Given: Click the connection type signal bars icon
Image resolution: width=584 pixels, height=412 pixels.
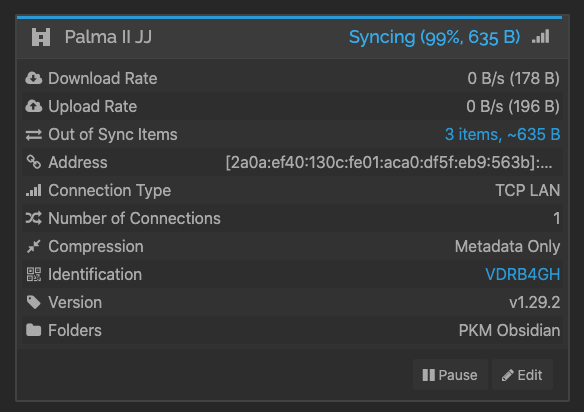Looking at the screenshot, I should [x=34, y=190].
